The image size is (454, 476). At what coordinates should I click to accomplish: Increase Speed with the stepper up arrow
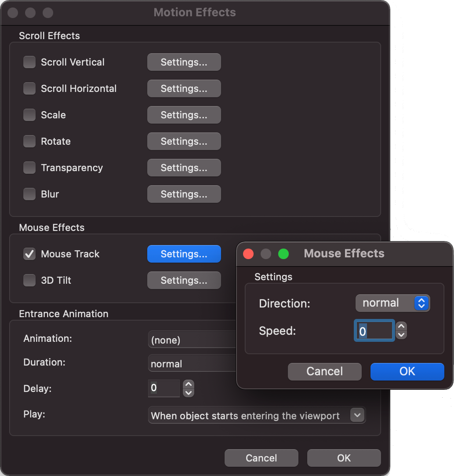pos(401,327)
